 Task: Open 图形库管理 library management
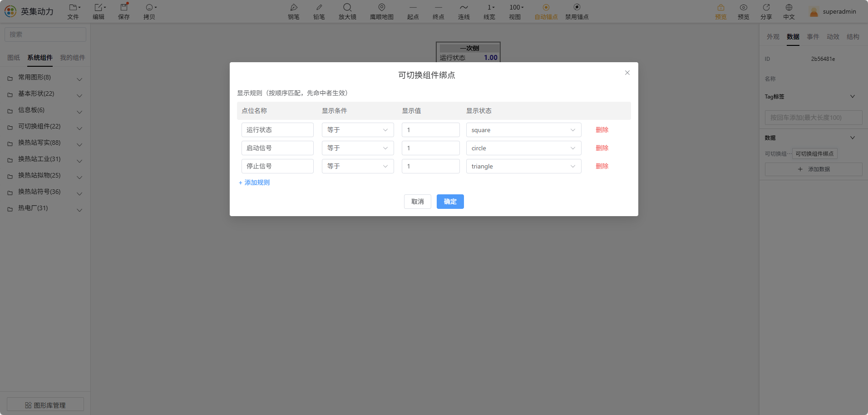pyautogui.click(x=45, y=405)
